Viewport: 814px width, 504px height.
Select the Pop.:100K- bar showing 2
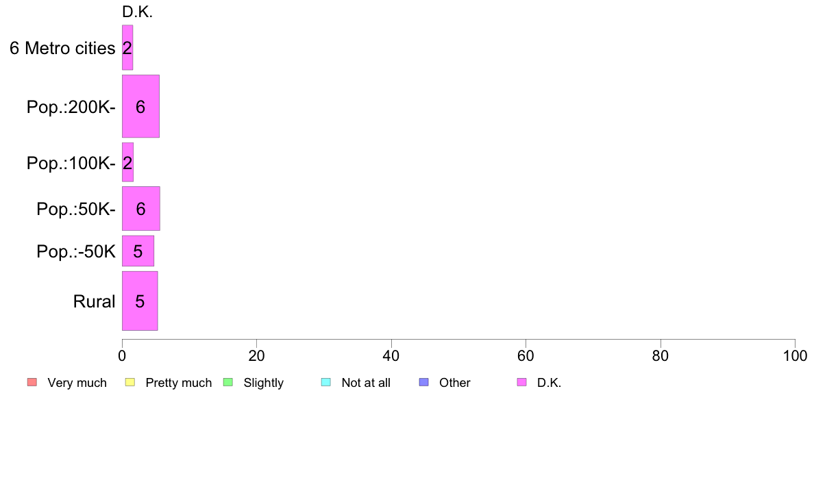pos(127,162)
